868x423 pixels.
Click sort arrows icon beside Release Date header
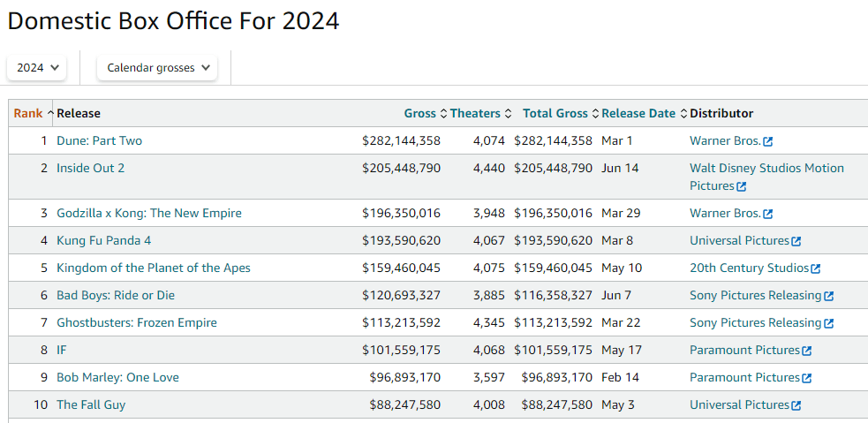[683, 113]
